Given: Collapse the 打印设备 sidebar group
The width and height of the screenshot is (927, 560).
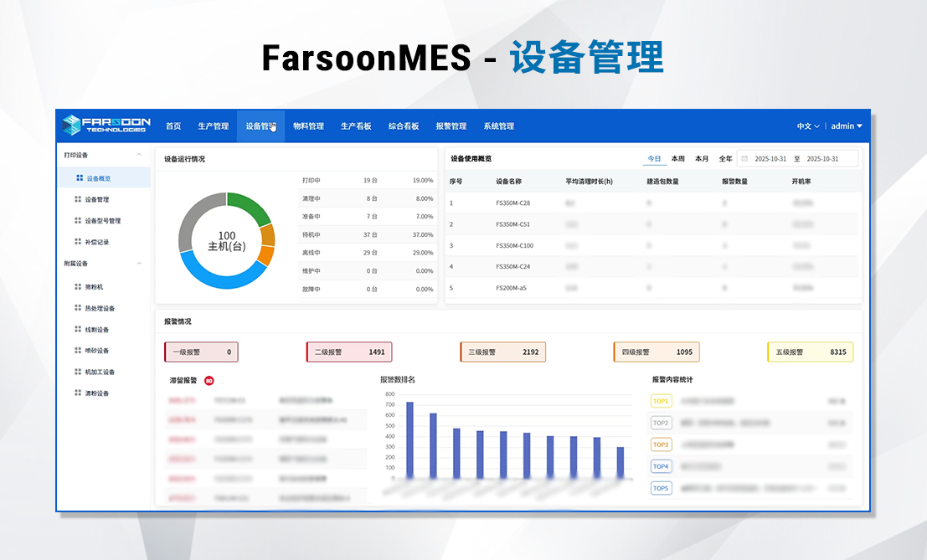Looking at the screenshot, I should tap(139, 155).
